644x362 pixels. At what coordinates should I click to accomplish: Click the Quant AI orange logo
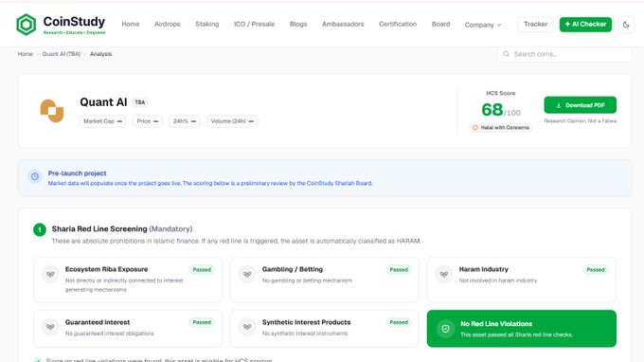(x=52, y=111)
